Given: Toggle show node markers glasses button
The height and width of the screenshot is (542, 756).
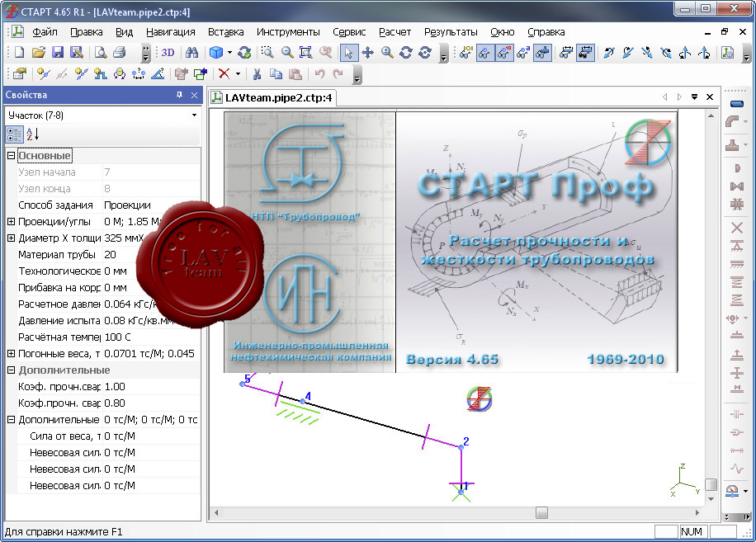Looking at the screenshot, I should (484, 53).
